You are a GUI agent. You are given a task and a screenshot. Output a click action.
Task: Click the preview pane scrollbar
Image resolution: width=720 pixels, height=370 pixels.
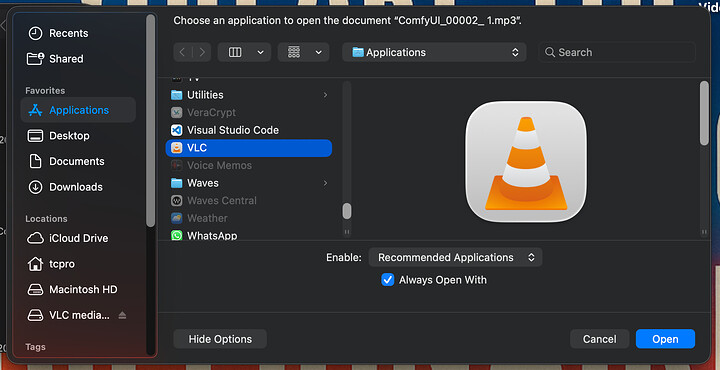pos(704,113)
